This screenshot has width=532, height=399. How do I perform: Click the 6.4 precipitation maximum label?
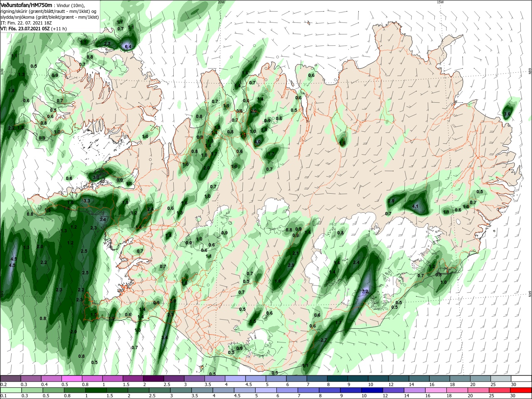(x=128, y=47)
